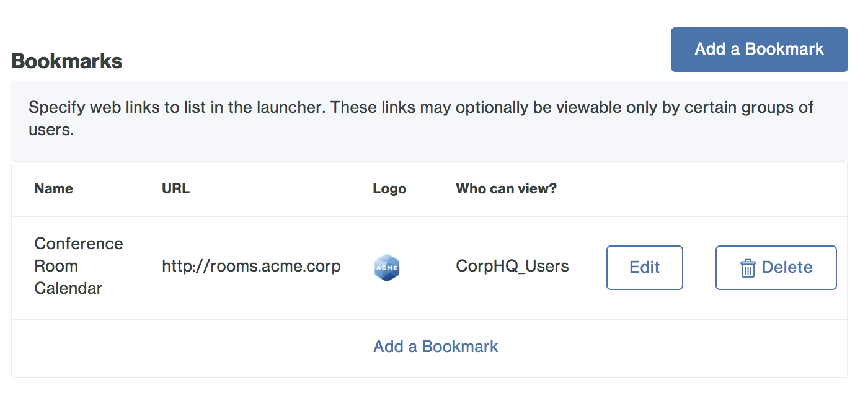868x393 pixels.
Task: Click the trash can icon
Action: (748, 268)
